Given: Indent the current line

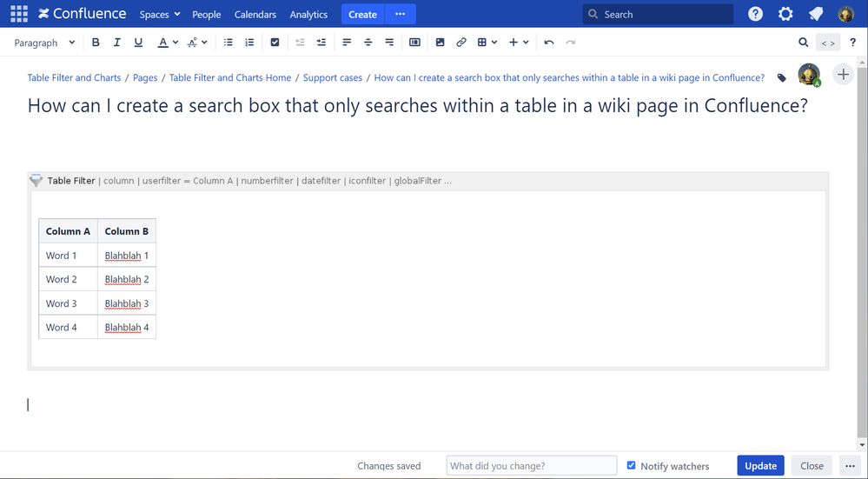Looking at the screenshot, I should click(321, 42).
